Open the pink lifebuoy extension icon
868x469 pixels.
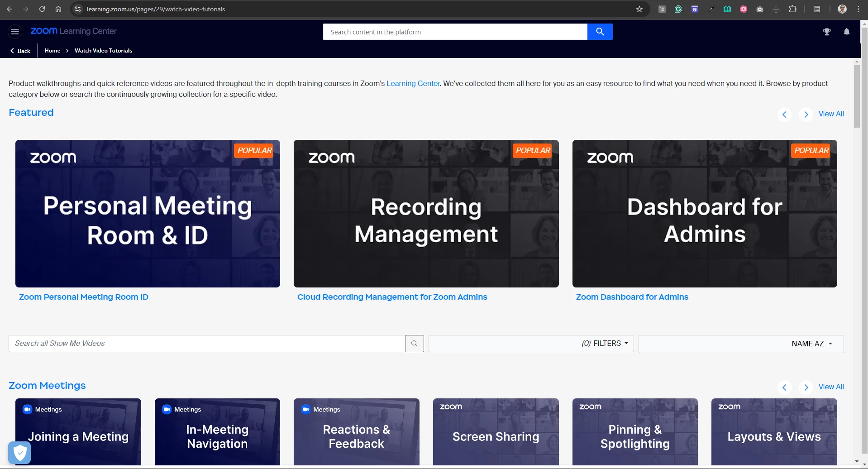click(x=744, y=9)
